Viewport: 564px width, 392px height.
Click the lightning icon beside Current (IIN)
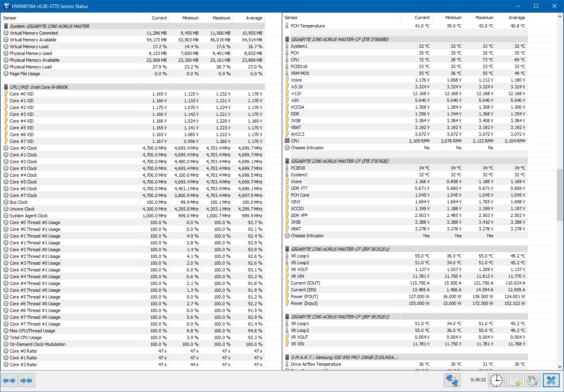point(287,290)
